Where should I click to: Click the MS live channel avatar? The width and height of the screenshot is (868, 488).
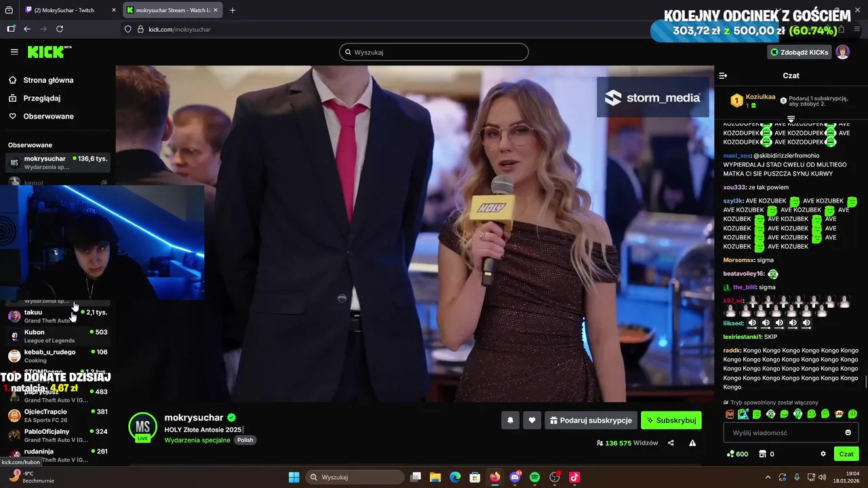click(x=143, y=426)
